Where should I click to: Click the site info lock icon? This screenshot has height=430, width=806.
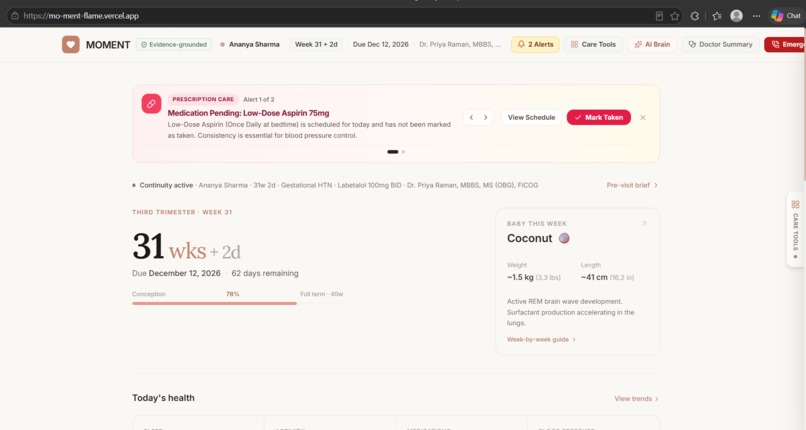point(14,16)
